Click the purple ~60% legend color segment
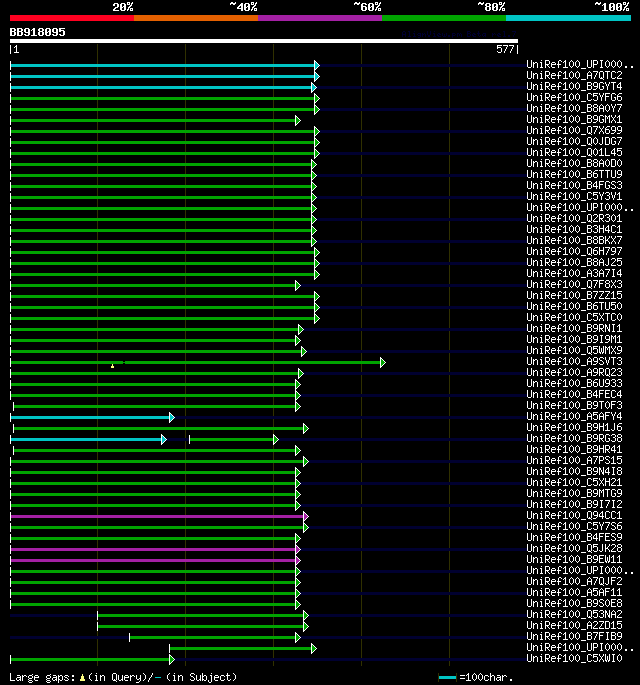640x685 pixels. 320,18
